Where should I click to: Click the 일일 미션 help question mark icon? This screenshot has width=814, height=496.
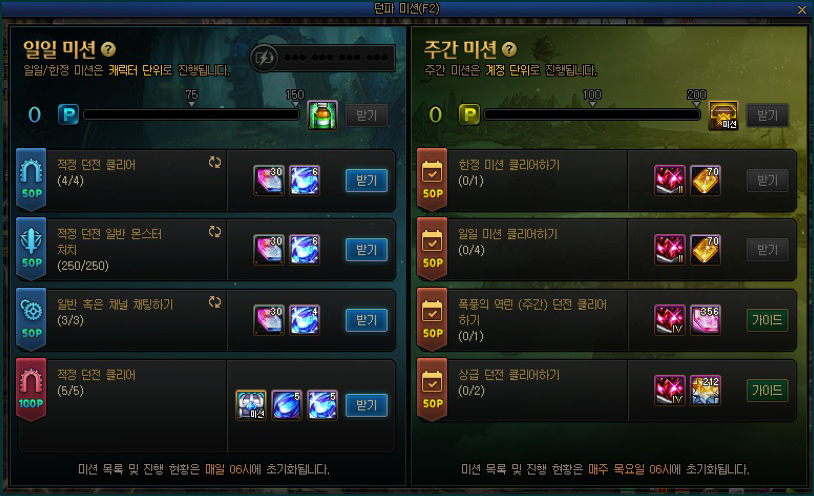click(x=108, y=49)
